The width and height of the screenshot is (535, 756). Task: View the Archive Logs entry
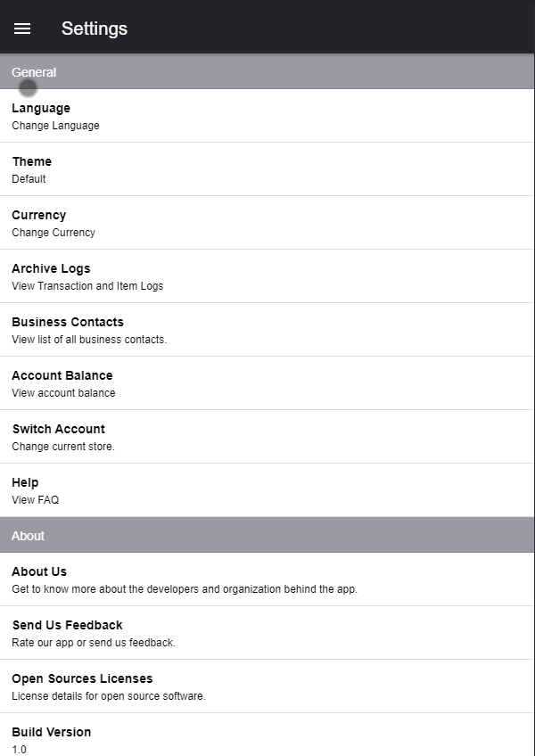(x=267, y=276)
